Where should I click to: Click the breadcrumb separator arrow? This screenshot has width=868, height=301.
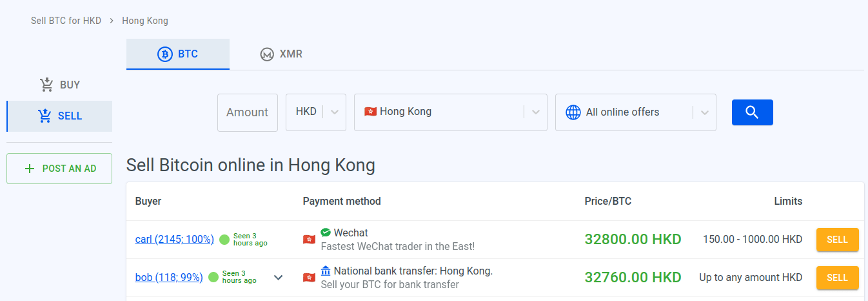112,21
